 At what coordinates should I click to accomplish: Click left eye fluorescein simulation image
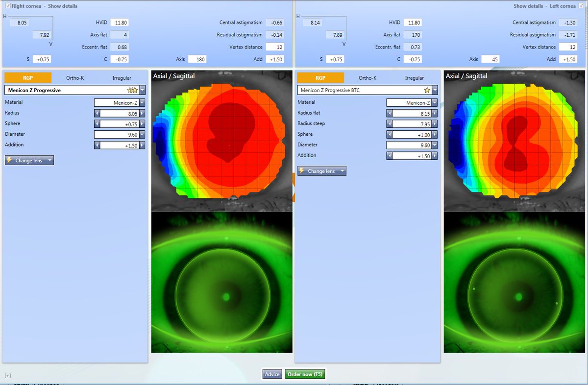[514, 282]
